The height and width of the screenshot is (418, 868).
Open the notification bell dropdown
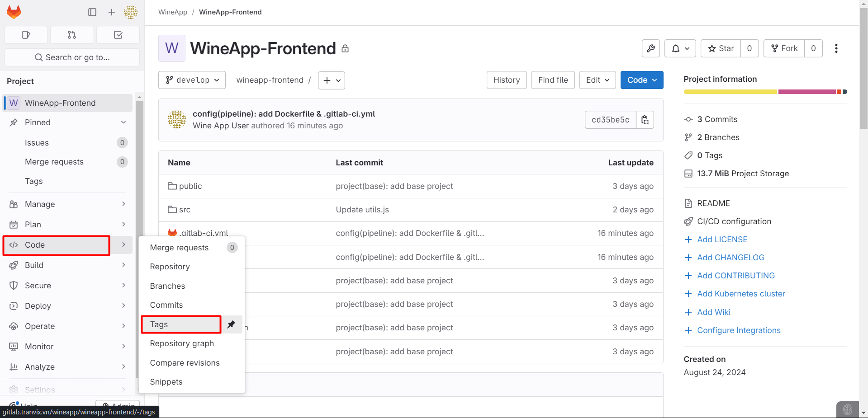click(680, 48)
